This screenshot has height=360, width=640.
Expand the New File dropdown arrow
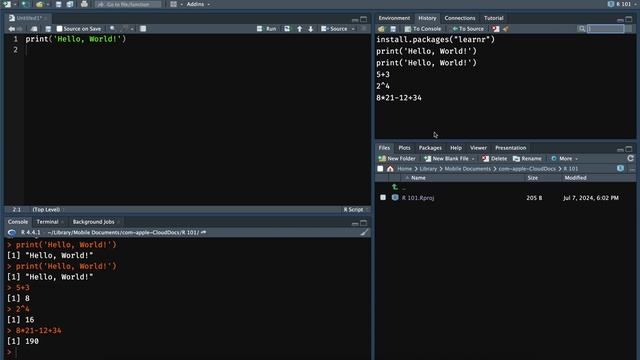tap(15, 4)
